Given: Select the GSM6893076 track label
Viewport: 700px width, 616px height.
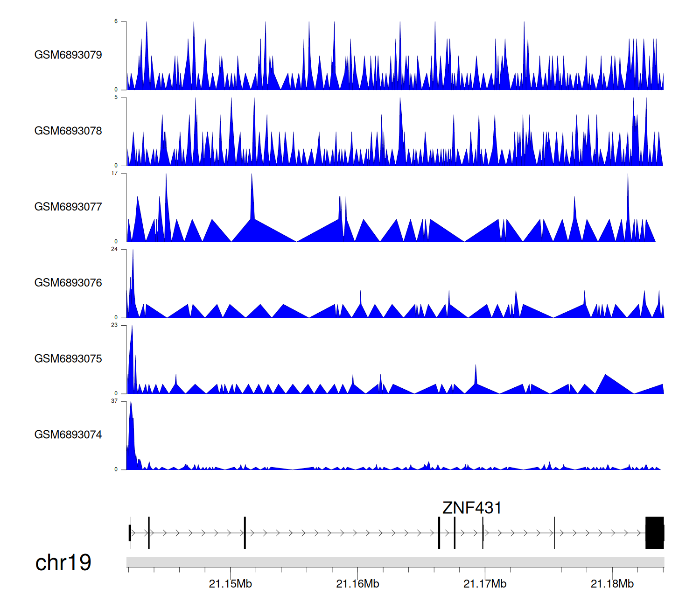Looking at the screenshot, I should 68,283.
